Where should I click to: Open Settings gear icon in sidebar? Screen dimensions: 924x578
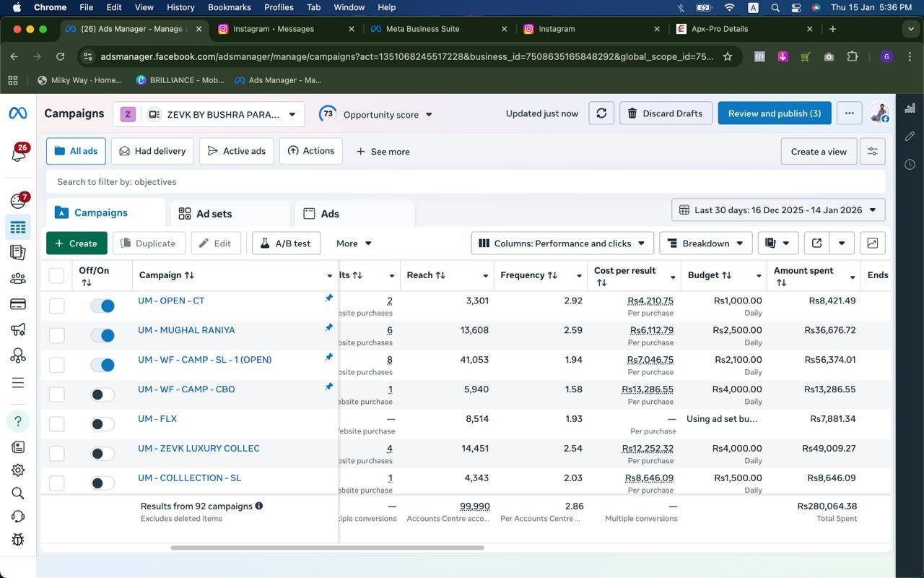18,470
